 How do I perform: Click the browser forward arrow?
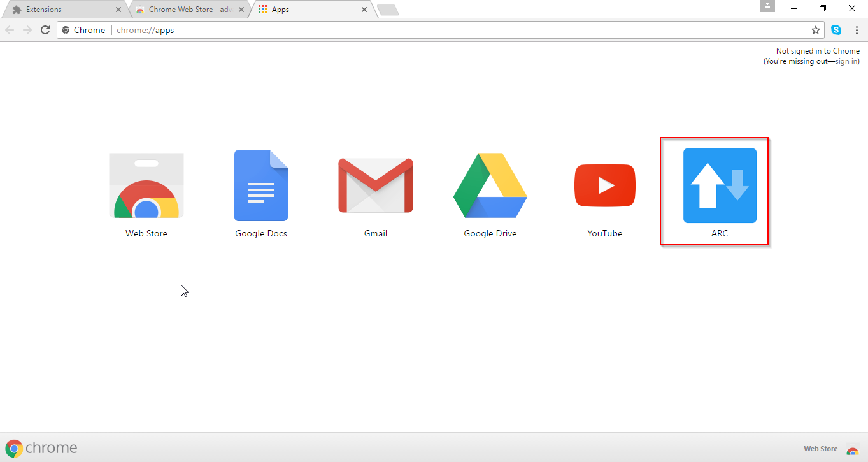pos(27,30)
